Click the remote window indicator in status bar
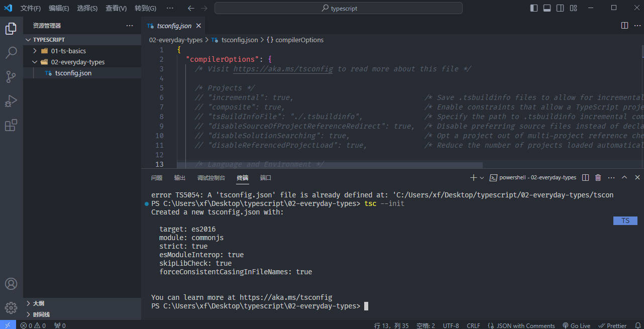Viewport: 644px width, 329px height. (x=8, y=325)
